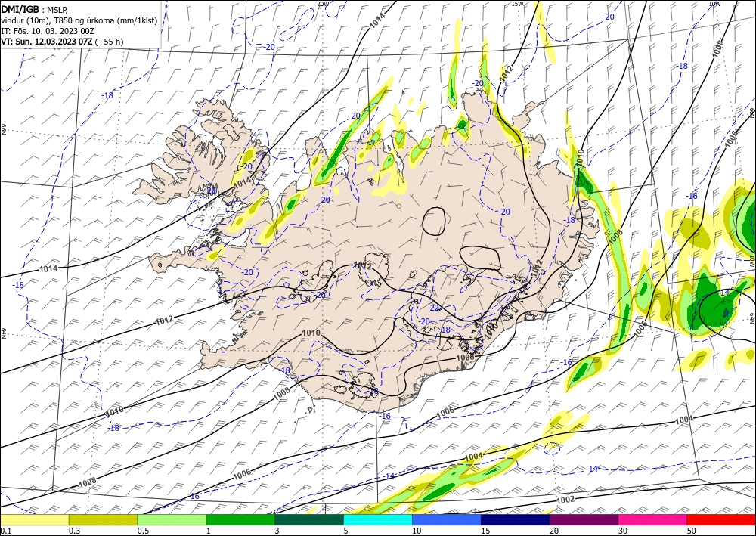Click the "10" legend value label

pos(417,531)
